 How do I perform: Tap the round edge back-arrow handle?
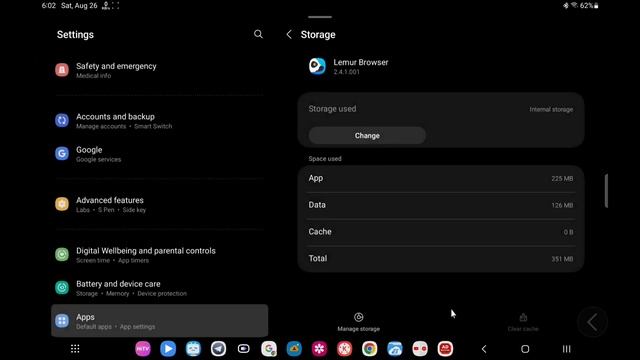(592, 322)
